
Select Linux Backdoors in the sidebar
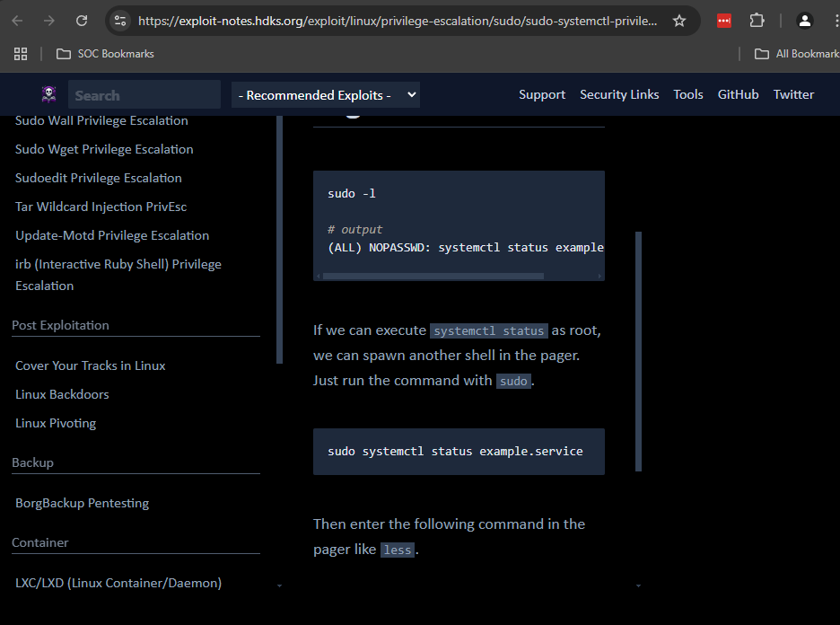click(62, 394)
